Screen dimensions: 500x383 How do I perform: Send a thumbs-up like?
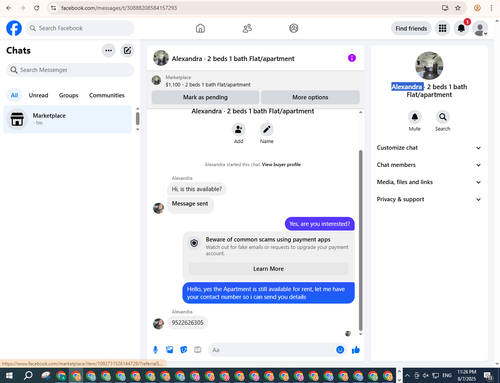point(356,350)
